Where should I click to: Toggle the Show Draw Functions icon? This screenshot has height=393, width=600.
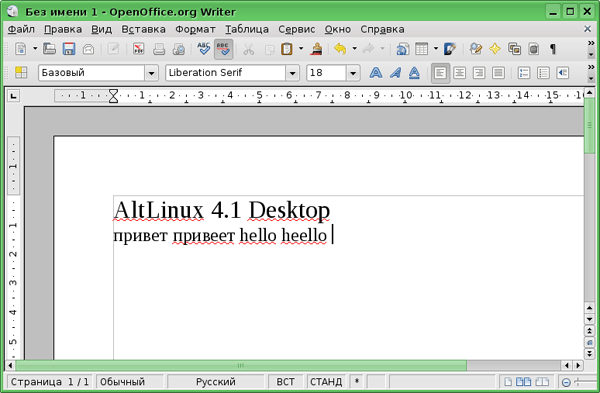tap(450, 49)
